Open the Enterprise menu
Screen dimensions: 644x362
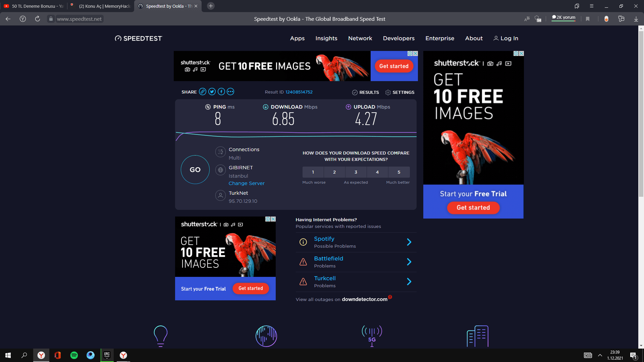tap(440, 39)
